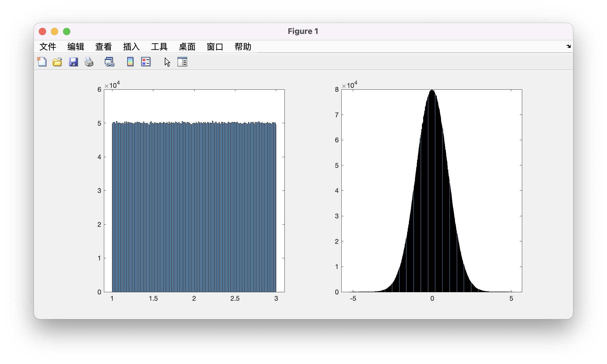
Task: Click the Link Plot icon
Action: [x=109, y=62]
